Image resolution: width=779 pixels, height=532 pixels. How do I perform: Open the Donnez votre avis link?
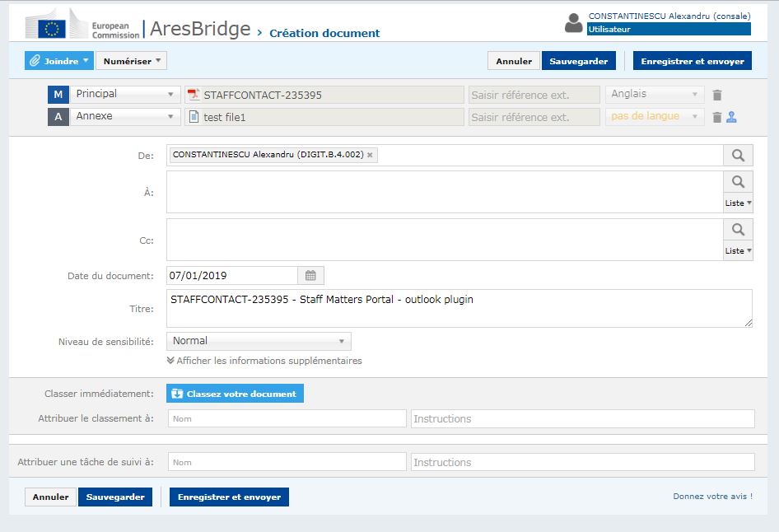coord(712,497)
